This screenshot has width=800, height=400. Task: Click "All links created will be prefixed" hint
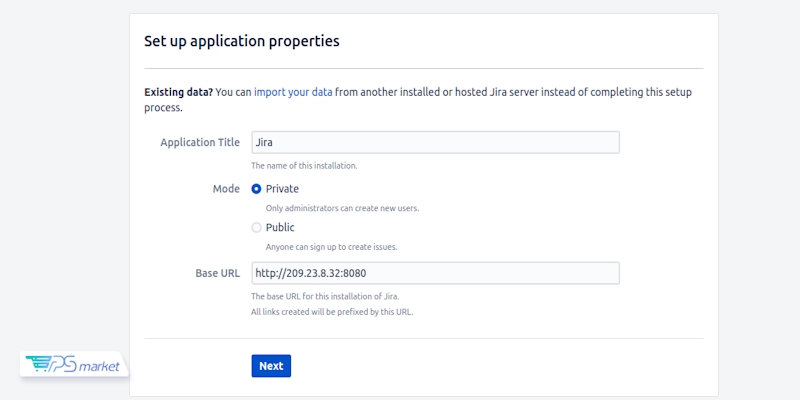click(x=331, y=311)
